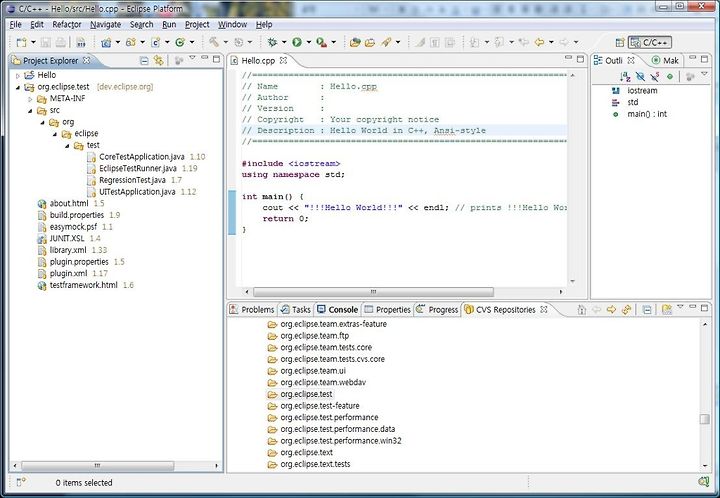Open the File menu
The image size is (720, 498).
(15, 24)
